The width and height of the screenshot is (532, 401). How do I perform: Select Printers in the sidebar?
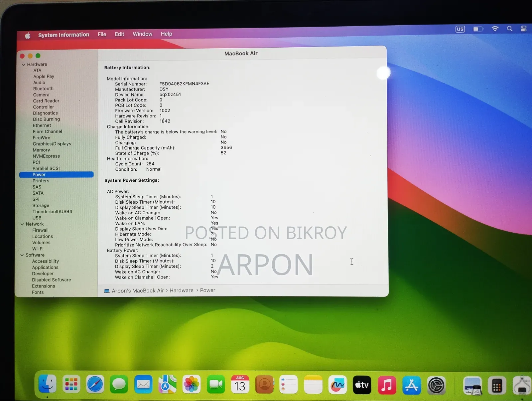[x=41, y=181]
